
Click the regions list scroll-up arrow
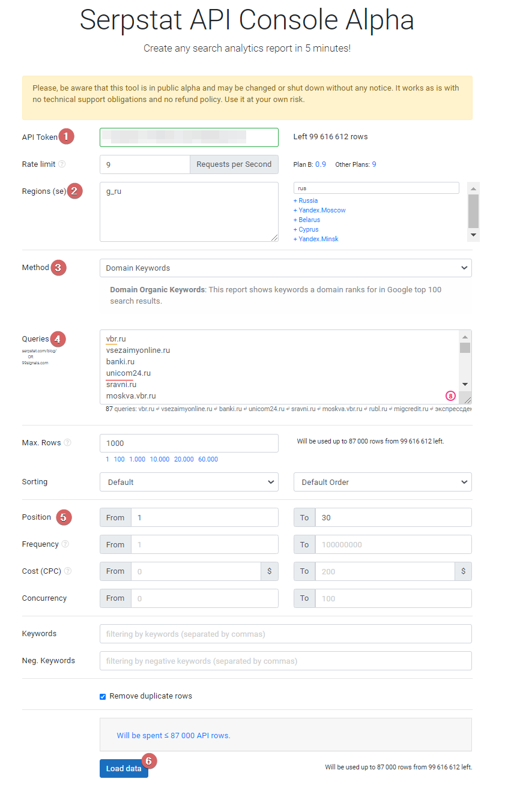pyautogui.click(x=474, y=187)
